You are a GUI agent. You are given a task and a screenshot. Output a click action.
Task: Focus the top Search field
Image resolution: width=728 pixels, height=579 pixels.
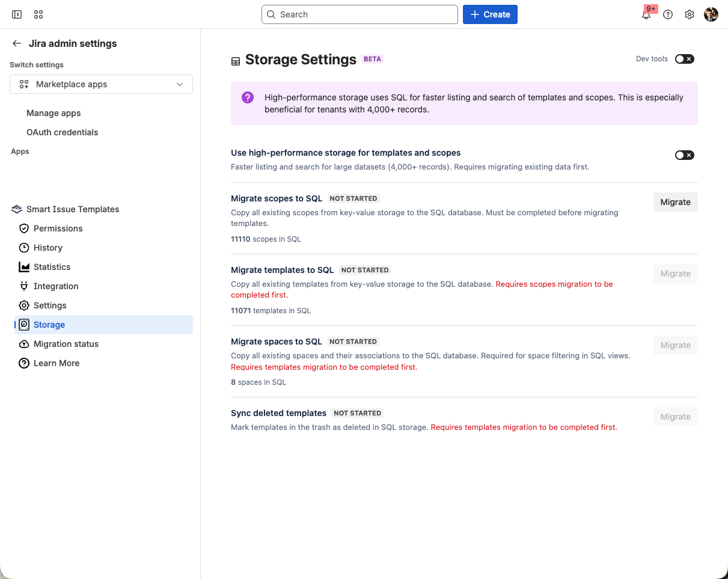point(359,14)
